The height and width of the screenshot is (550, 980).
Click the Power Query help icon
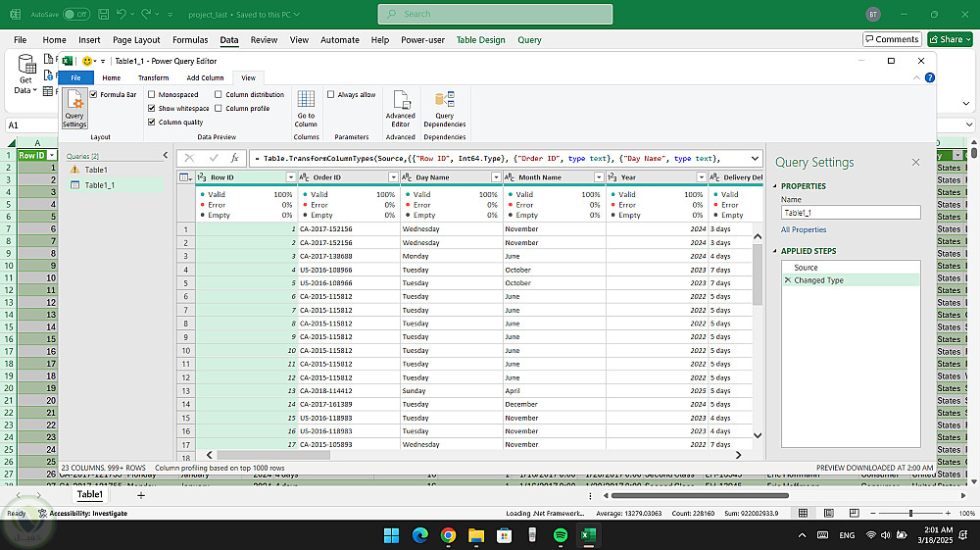(x=929, y=77)
